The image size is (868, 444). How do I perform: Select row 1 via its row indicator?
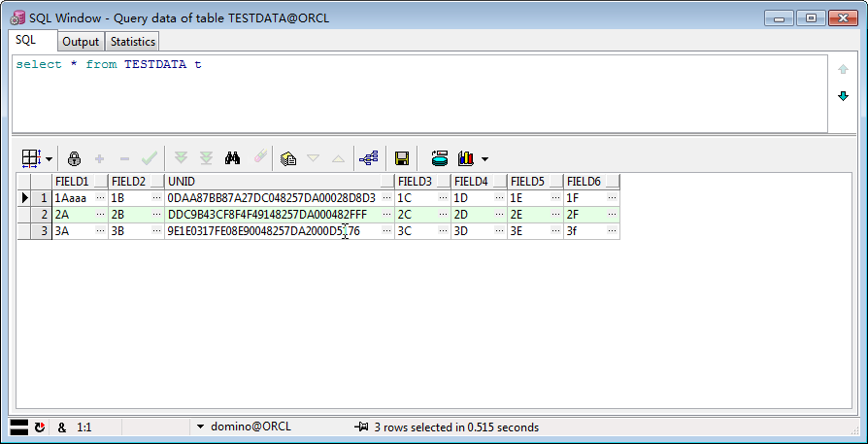pos(24,197)
